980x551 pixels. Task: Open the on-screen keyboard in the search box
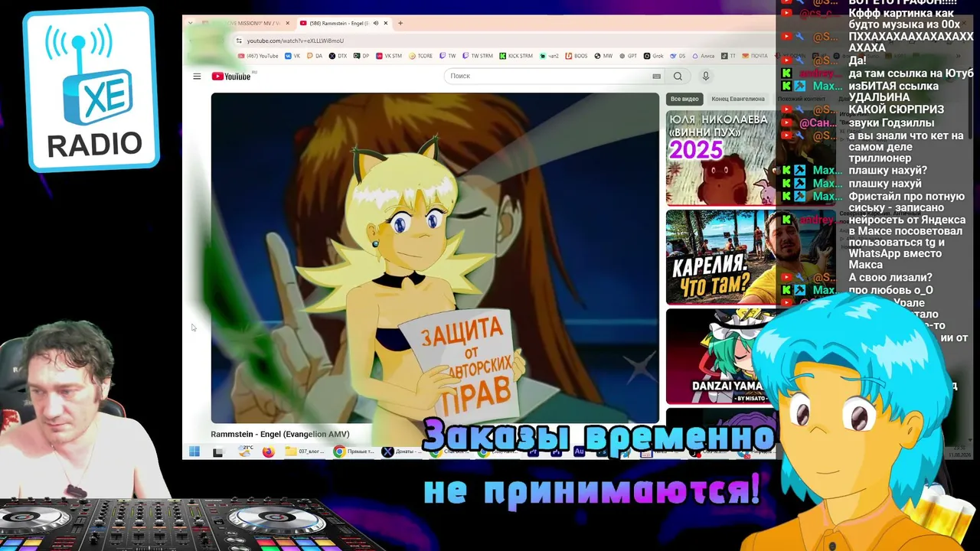coord(656,77)
